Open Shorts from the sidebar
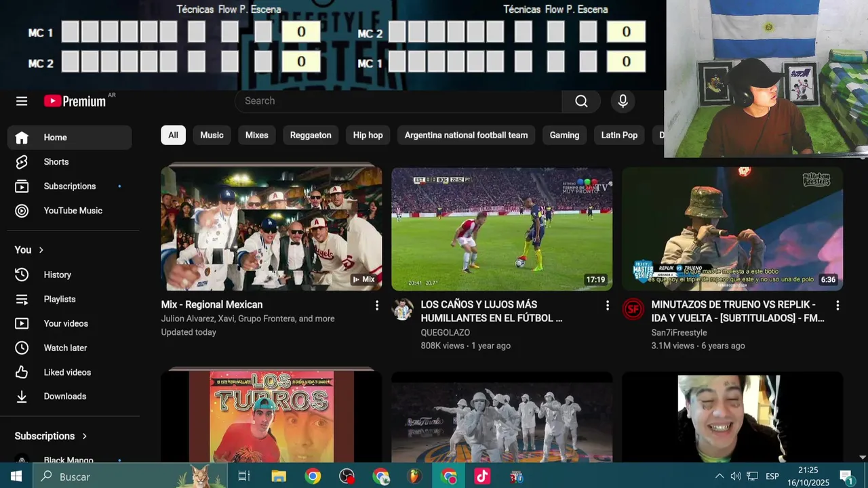Viewport: 868px width, 488px height. pyautogui.click(x=70, y=162)
